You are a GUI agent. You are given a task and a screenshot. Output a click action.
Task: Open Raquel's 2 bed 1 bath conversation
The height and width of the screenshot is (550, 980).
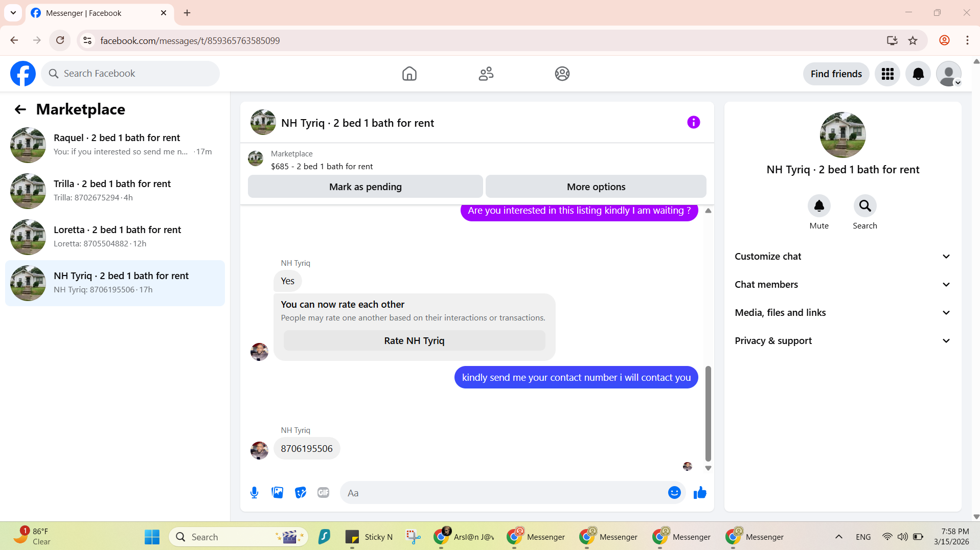click(x=115, y=145)
